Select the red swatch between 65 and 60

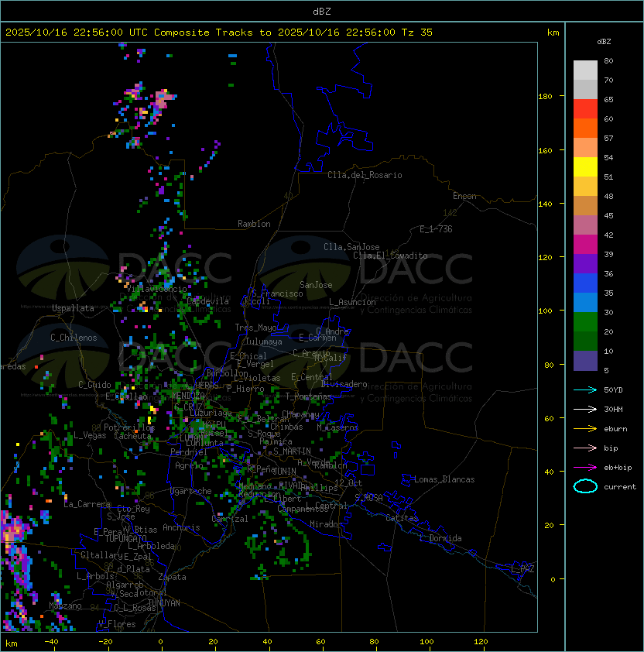(585, 109)
